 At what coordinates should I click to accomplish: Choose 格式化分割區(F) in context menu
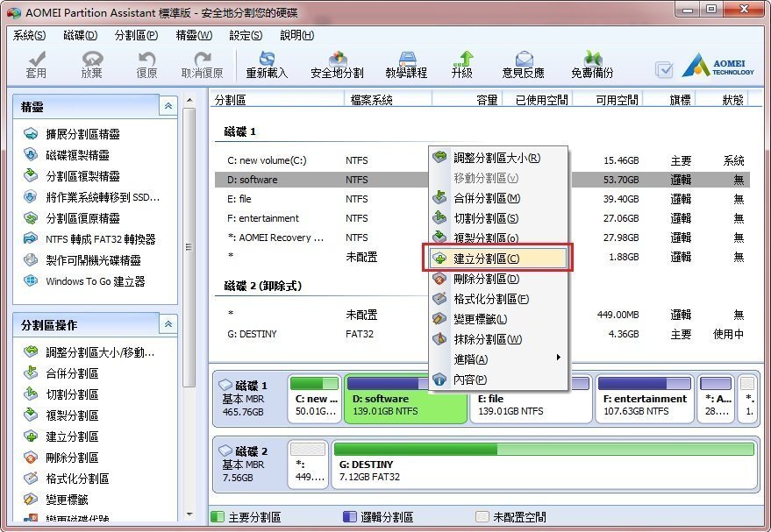tap(498, 299)
